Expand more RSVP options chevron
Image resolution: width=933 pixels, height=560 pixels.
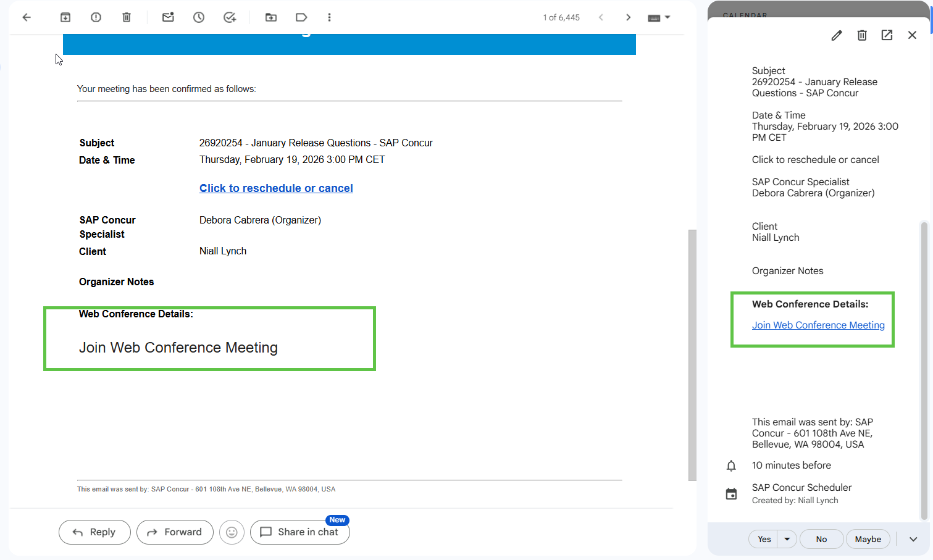913,539
